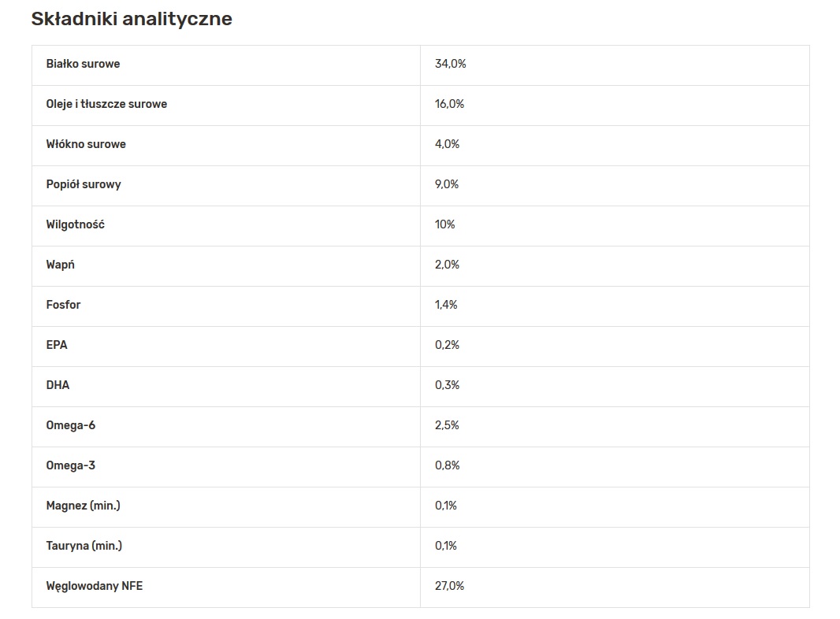840x619 pixels.
Task: Click the "Popiół surowy" row label
Action: click(x=84, y=184)
